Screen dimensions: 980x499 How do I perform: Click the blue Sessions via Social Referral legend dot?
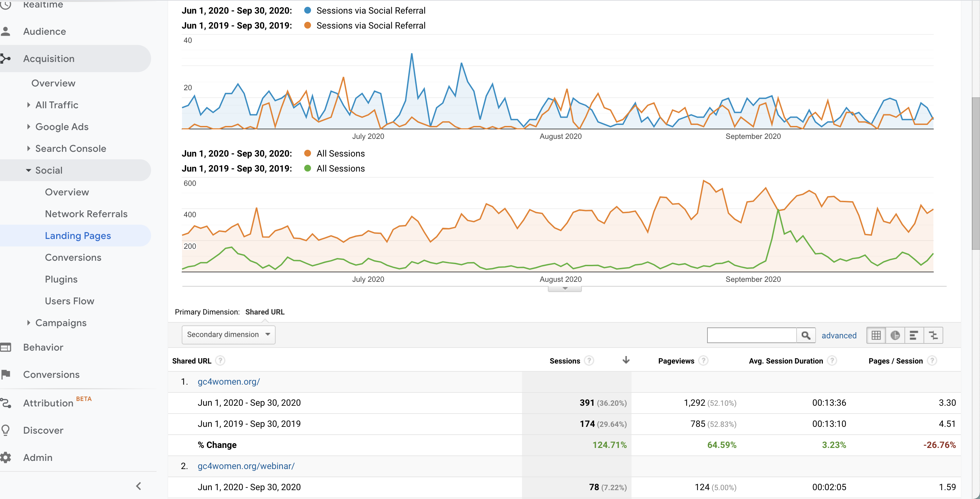click(x=307, y=10)
